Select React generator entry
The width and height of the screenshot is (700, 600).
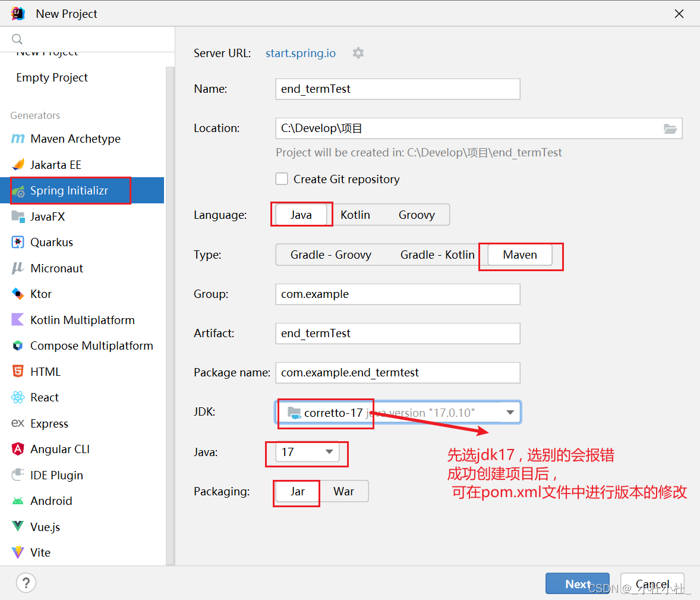[x=82, y=397]
